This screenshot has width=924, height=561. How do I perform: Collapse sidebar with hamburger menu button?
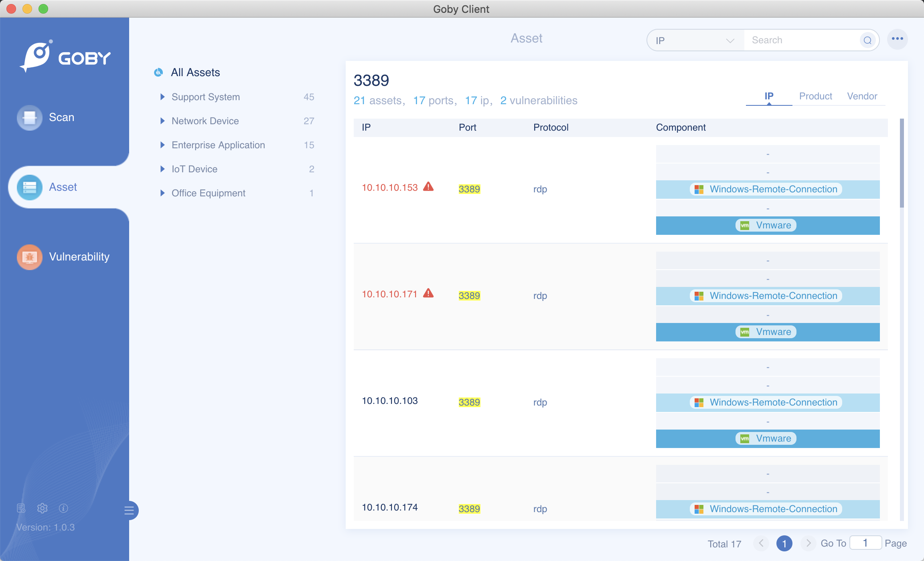click(x=129, y=511)
